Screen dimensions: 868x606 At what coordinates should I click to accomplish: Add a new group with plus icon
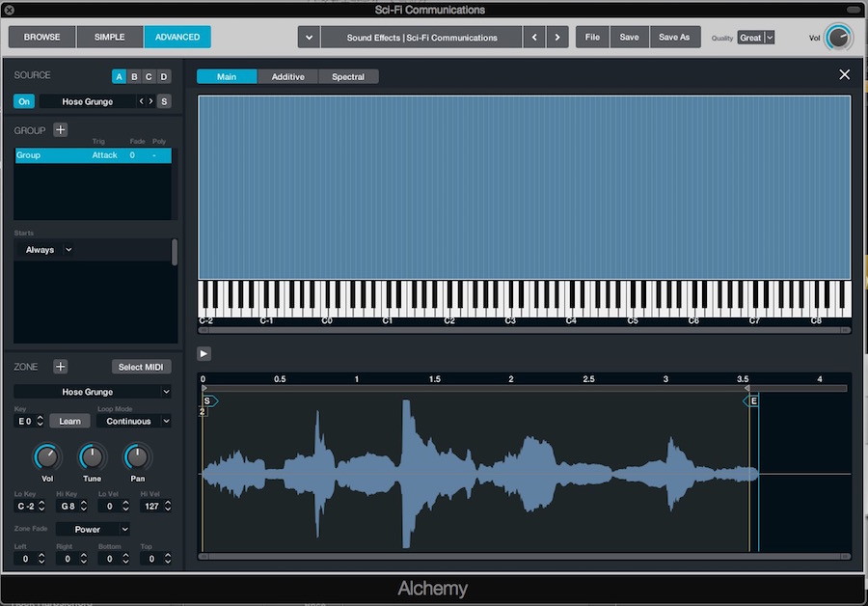click(61, 129)
